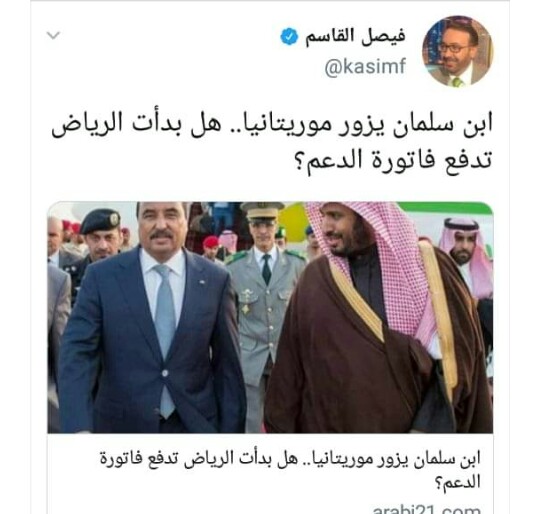Image resolution: width=540 pixels, height=514 pixels.
Task: Open the profile avatar of فيصل القاسم
Action: tap(458, 51)
